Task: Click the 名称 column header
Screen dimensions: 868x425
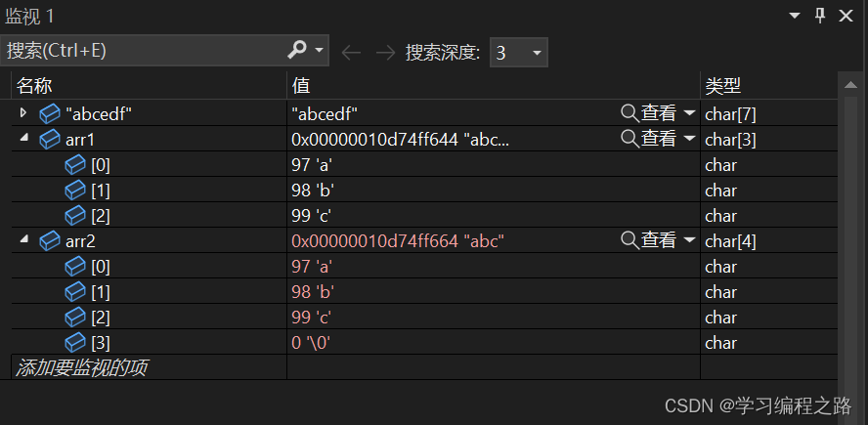Action: click(x=149, y=86)
